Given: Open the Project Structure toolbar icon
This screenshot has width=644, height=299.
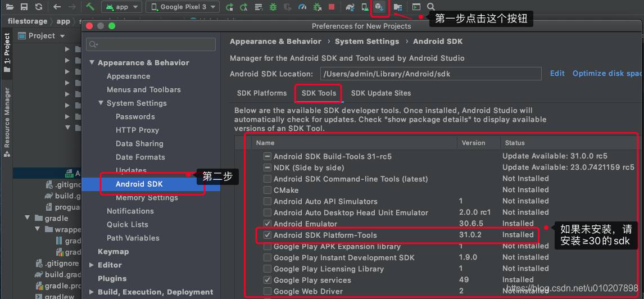Looking at the screenshot, I should tap(397, 7).
